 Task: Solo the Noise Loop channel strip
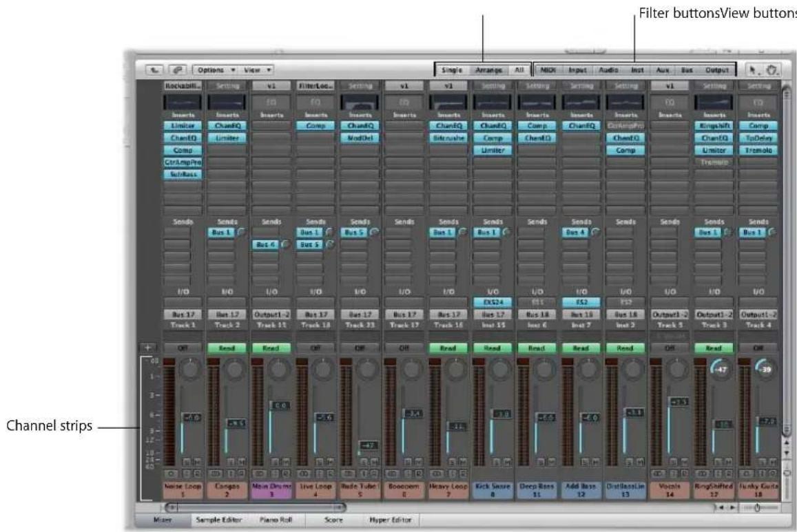click(186, 462)
